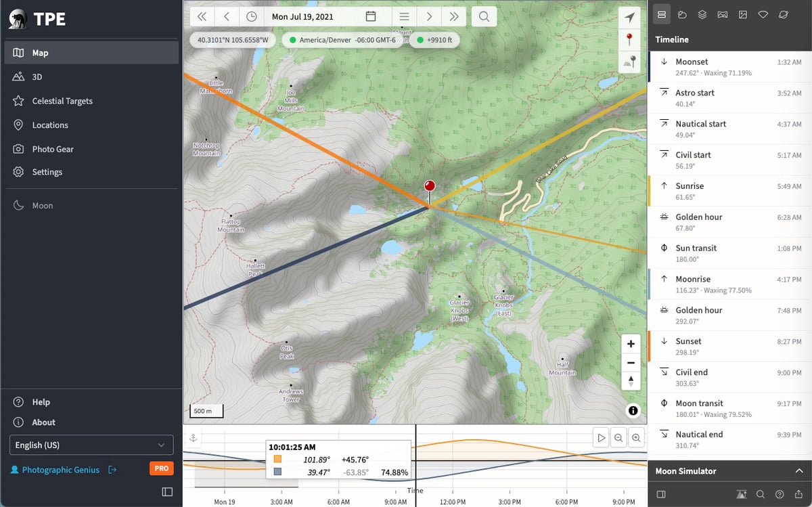Click the Photographic Genius account link

(x=55, y=470)
